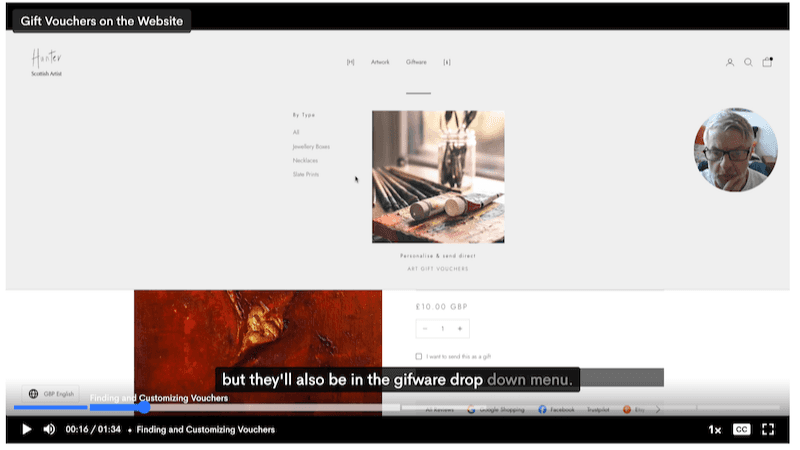Decrease quantity with the minus button
Screen dimensions: 800x450
click(426, 329)
